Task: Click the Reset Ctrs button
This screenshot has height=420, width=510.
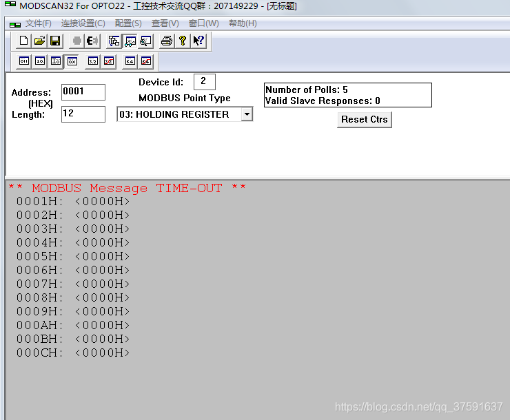Action: pyautogui.click(x=365, y=120)
